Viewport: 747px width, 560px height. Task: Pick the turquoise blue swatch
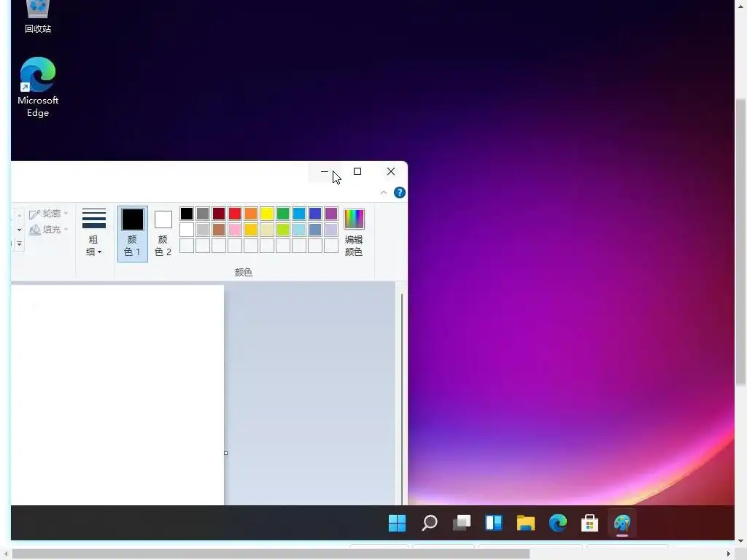coord(299,214)
